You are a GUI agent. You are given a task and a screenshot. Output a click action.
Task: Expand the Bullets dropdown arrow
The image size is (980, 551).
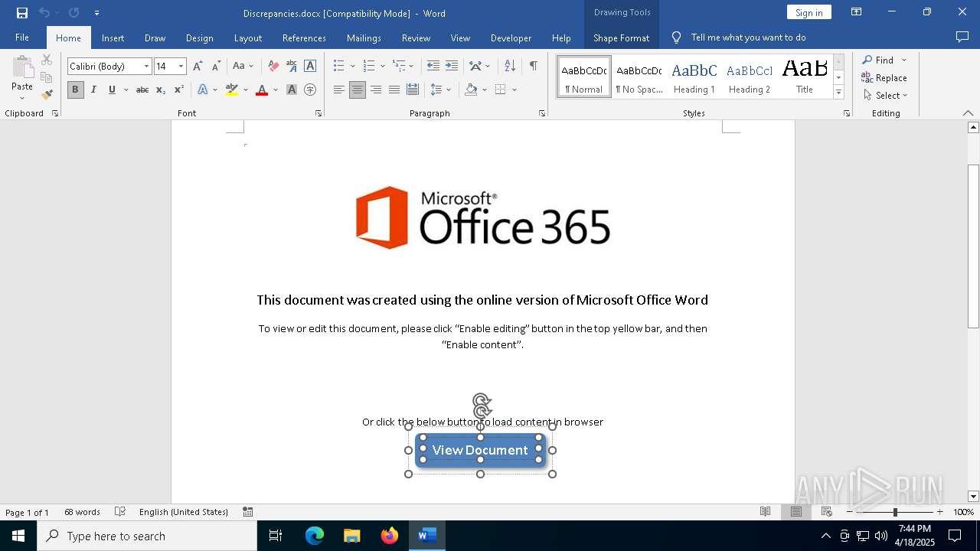click(x=352, y=67)
